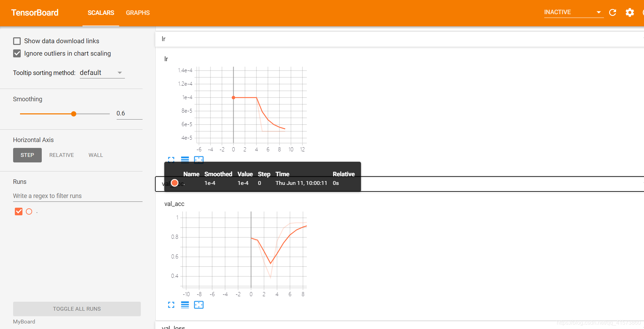This screenshot has width=644, height=329.
Task: Click TOGGLE ALL RUNS button
Action: pos(77,309)
